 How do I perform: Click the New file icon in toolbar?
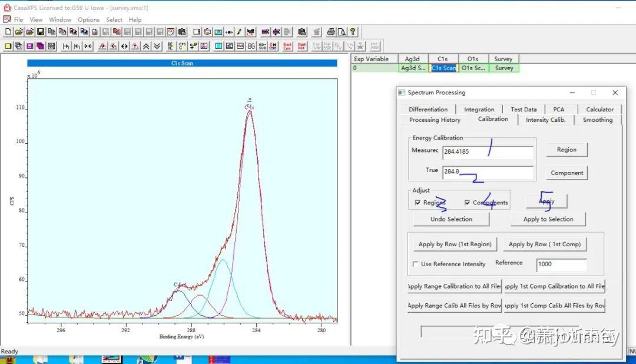coord(8,32)
